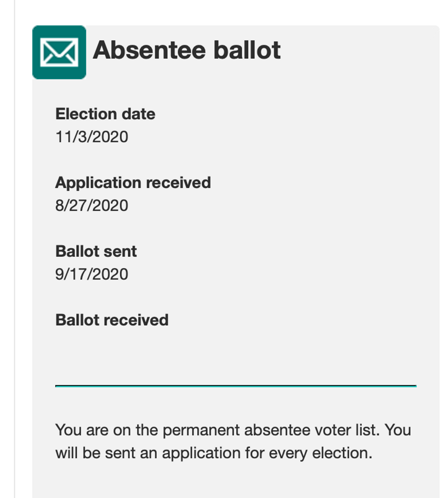Viewport: 448px width, 498px height.
Task: Click the empty space below "Ballot received"
Action: point(183,352)
